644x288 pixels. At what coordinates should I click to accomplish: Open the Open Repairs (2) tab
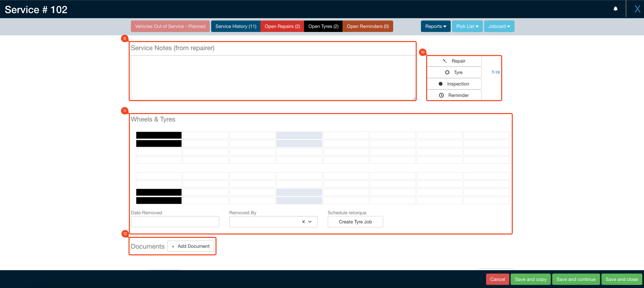[282, 26]
